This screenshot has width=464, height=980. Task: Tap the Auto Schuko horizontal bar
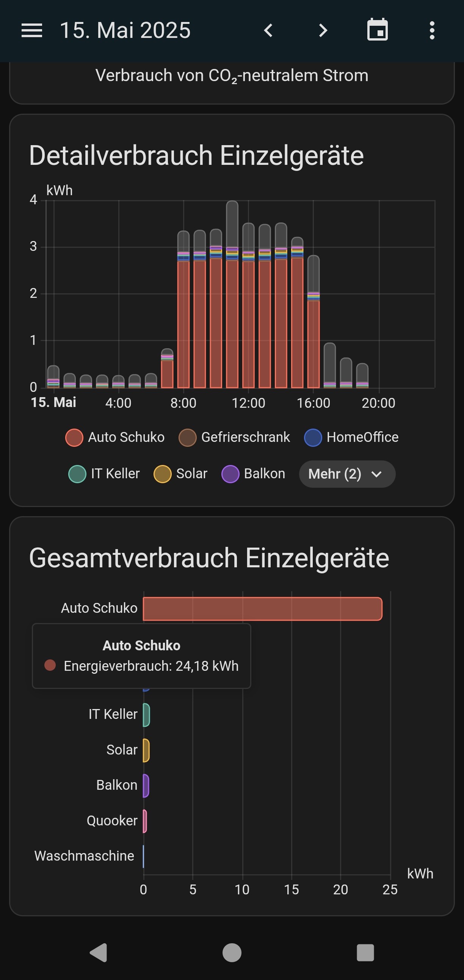262,609
